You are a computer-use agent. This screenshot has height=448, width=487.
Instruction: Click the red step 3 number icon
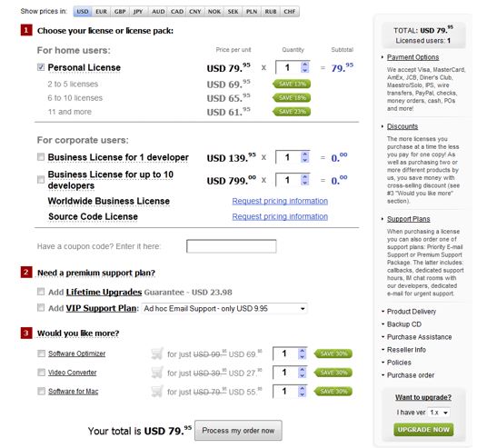pyautogui.click(x=26, y=333)
